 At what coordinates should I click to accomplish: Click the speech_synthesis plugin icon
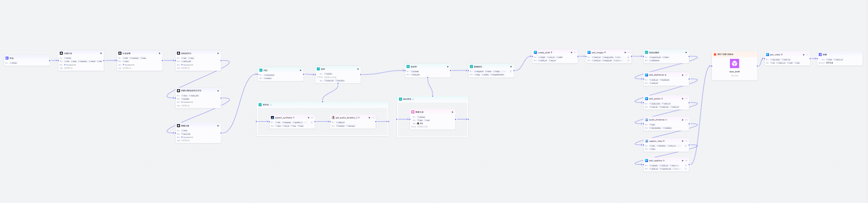tap(272, 118)
